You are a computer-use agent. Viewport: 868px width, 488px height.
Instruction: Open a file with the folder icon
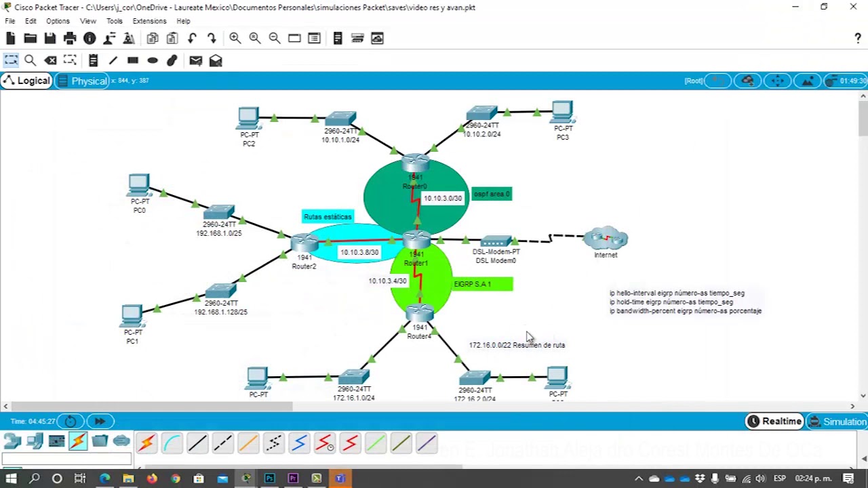tap(30, 39)
